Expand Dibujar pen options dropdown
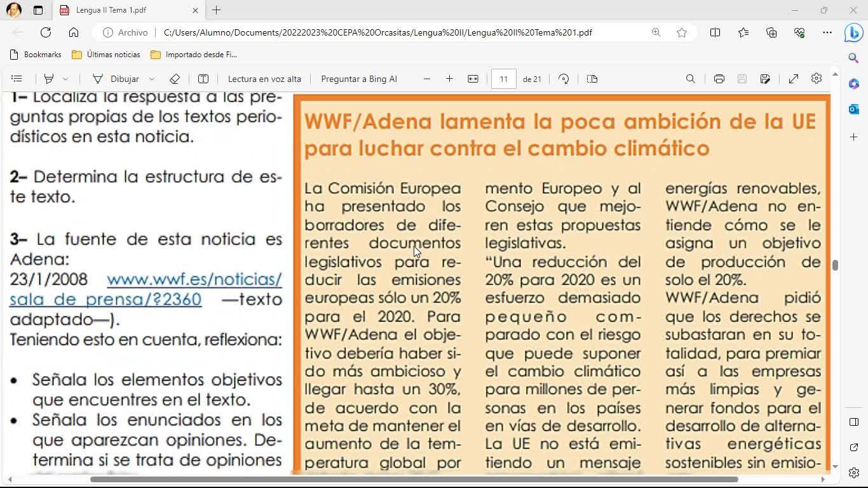This screenshot has width=868, height=488. click(152, 79)
